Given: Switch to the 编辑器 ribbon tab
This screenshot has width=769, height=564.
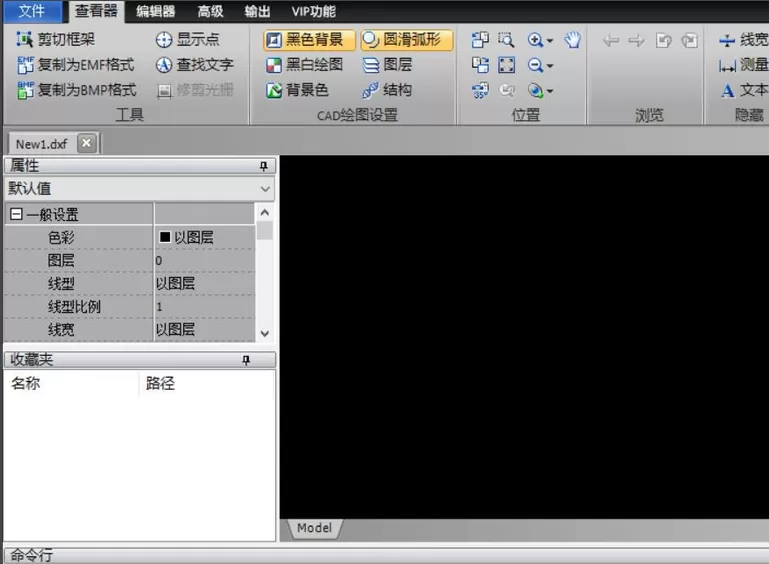Looking at the screenshot, I should 155,11.
